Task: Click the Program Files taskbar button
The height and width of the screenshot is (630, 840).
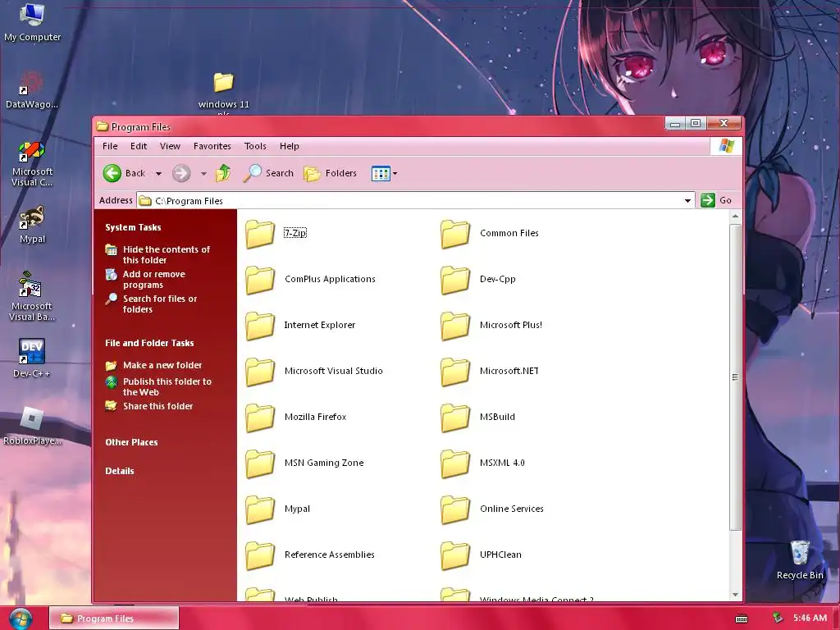Action: click(114, 619)
